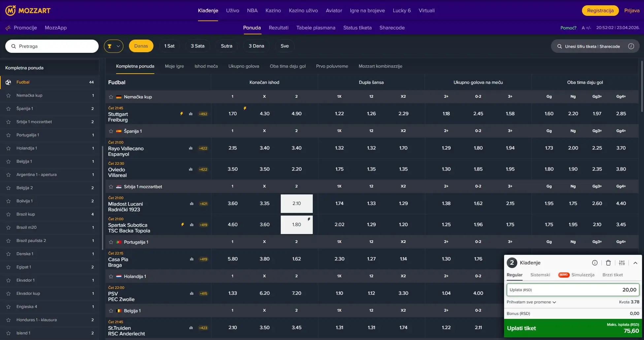Toggle odds format with A +/- control
Viewport: 644px width, 340px height.
click(x=586, y=28)
